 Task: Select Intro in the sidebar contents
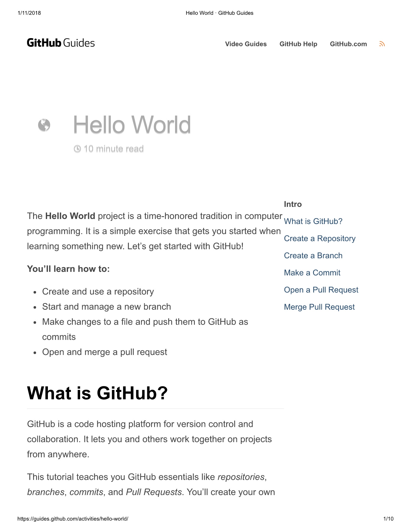point(293,204)
